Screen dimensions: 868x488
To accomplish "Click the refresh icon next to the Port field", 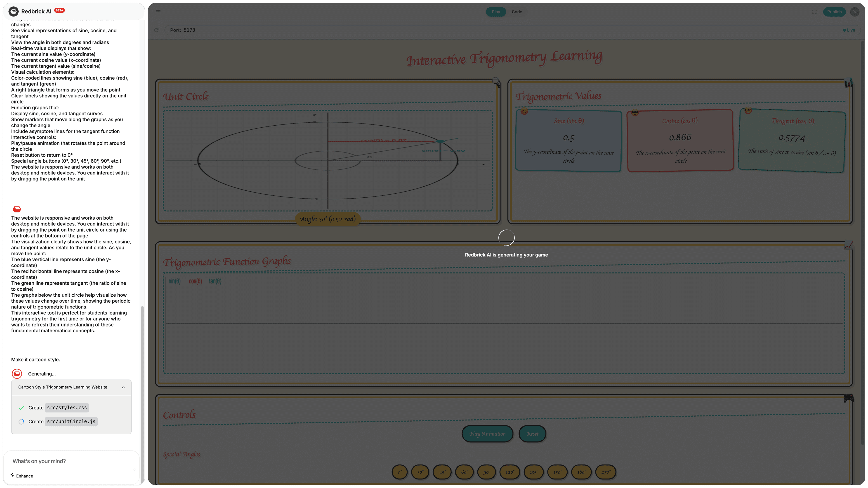I will [156, 30].
